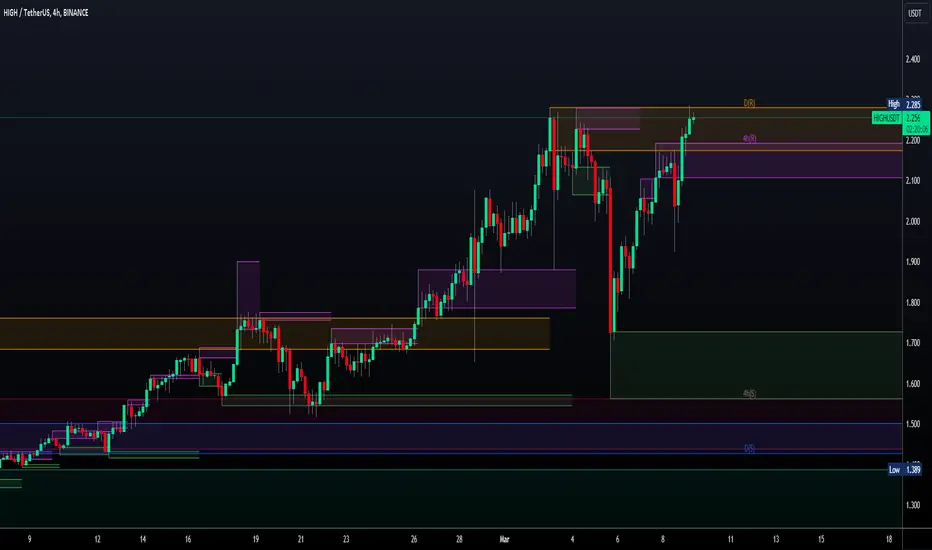Click the Mar month label on time axis
Image resolution: width=932 pixels, height=550 pixels.
point(504,539)
